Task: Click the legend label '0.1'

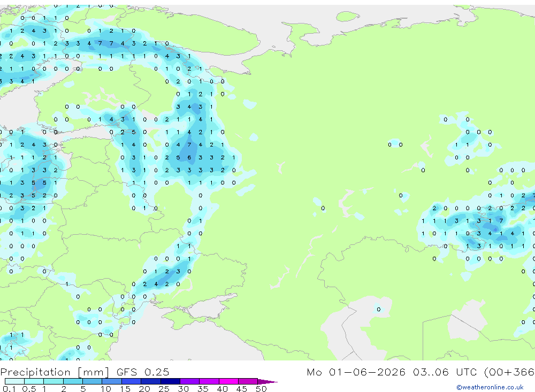Action: click(x=9, y=389)
